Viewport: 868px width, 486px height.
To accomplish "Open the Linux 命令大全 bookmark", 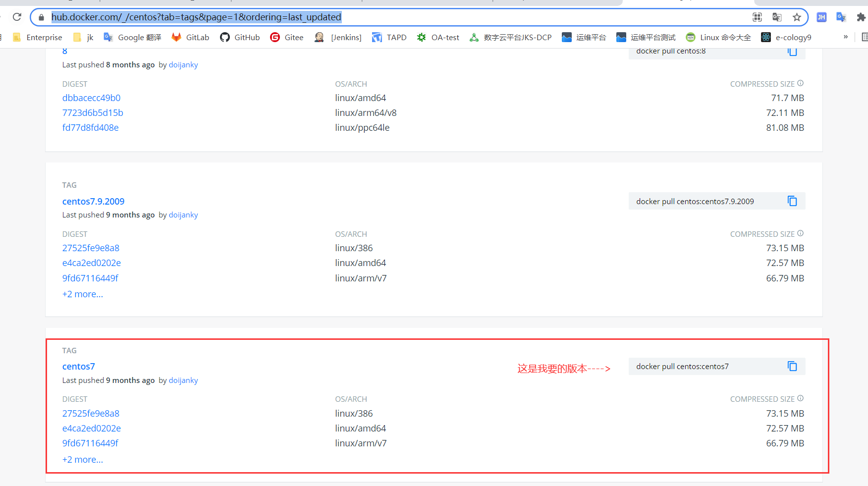I will click(718, 37).
